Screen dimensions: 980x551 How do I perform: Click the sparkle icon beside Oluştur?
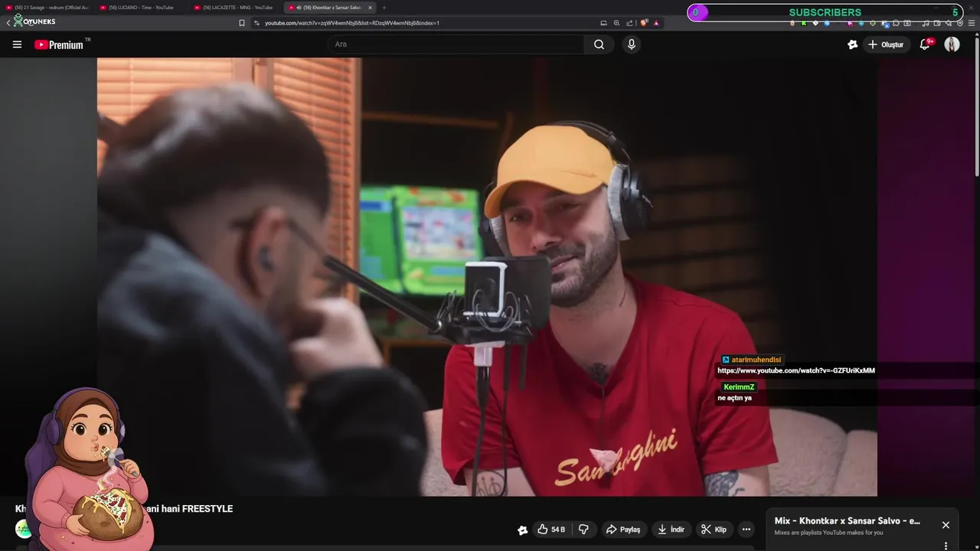coord(852,44)
